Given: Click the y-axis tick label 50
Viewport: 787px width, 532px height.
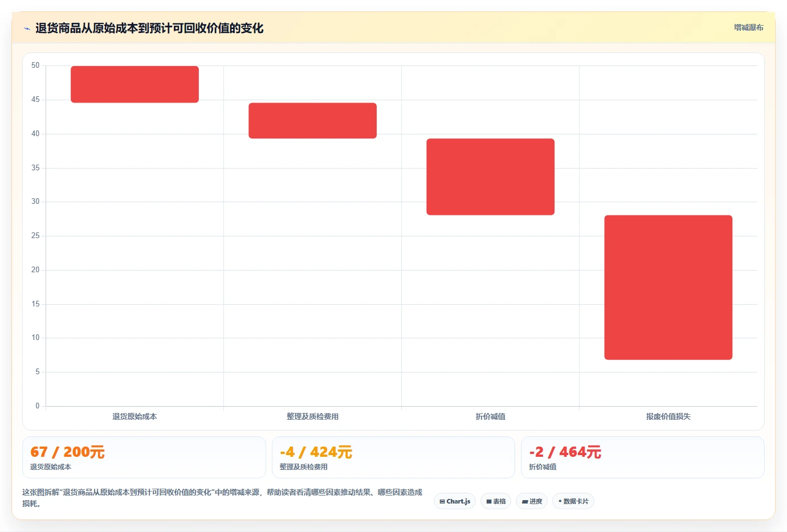Looking at the screenshot, I should 35,66.
